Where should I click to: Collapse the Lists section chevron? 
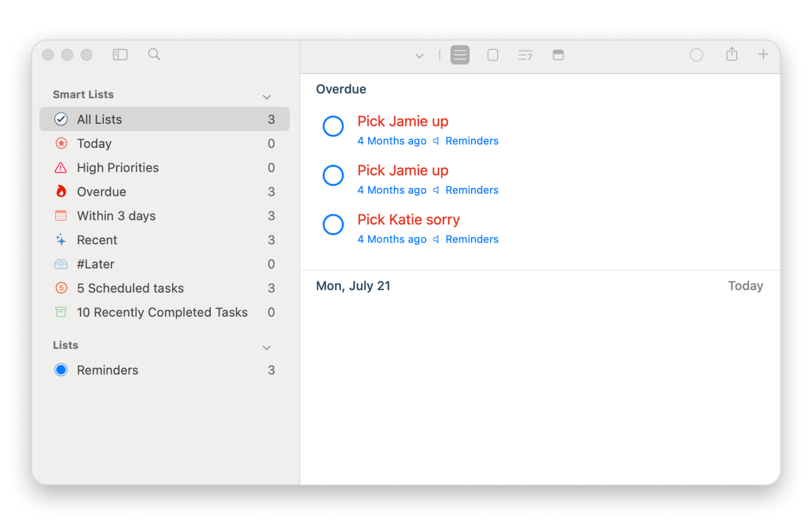tap(267, 347)
